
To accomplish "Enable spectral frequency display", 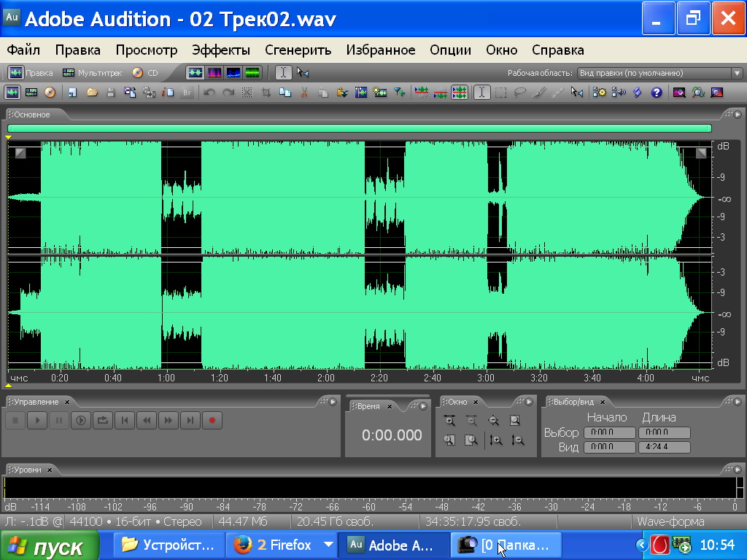I will tap(214, 73).
